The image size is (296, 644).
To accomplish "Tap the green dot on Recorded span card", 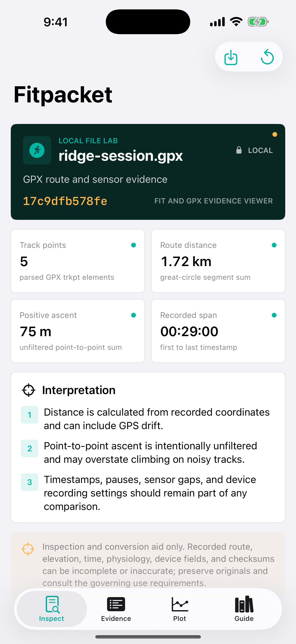I will pos(274,315).
